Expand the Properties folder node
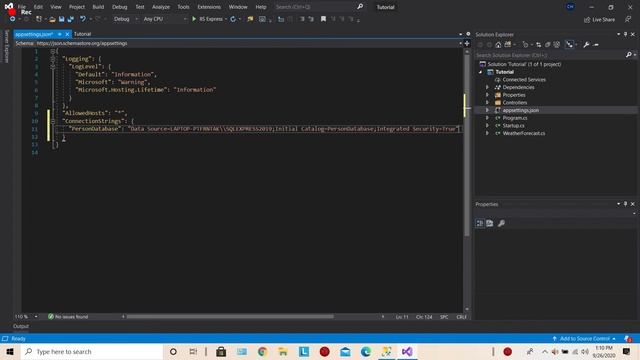This screenshot has width=640, height=360. click(487, 95)
